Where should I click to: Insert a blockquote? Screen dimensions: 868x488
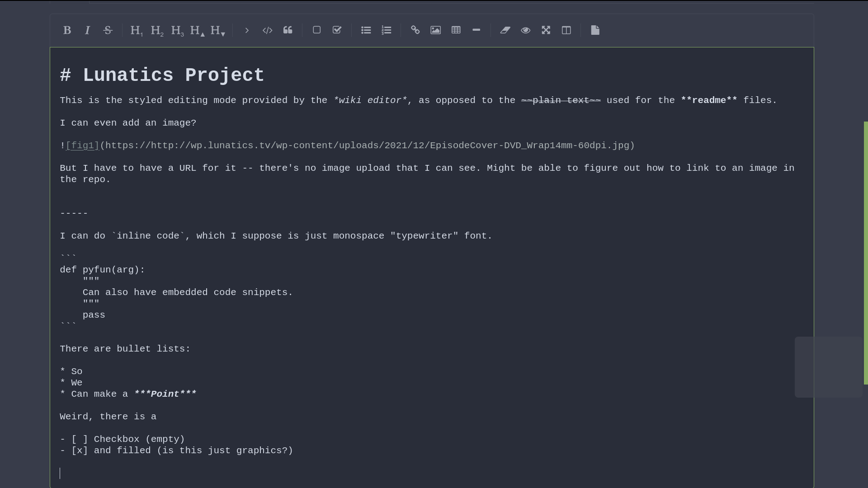point(288,30)
